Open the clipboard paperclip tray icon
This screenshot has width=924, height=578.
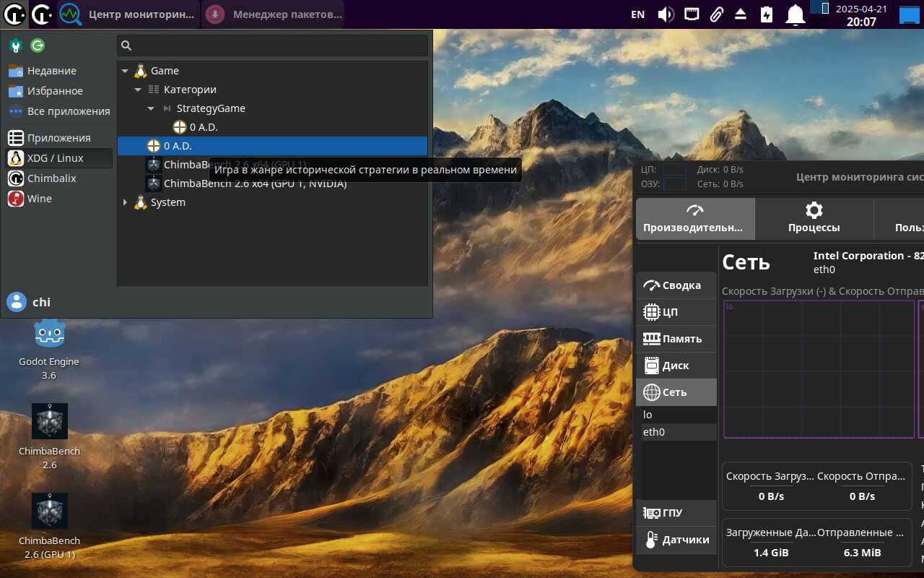[x=716, y=14]
